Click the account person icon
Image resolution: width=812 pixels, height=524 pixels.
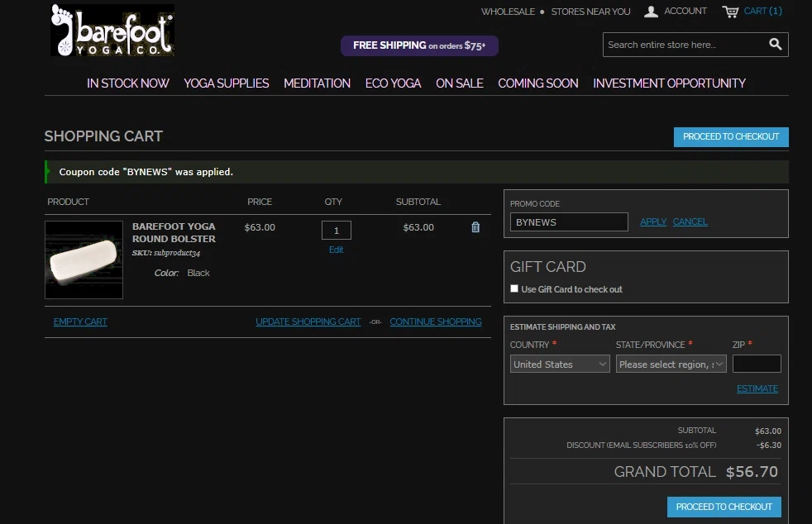coord(651,12)
